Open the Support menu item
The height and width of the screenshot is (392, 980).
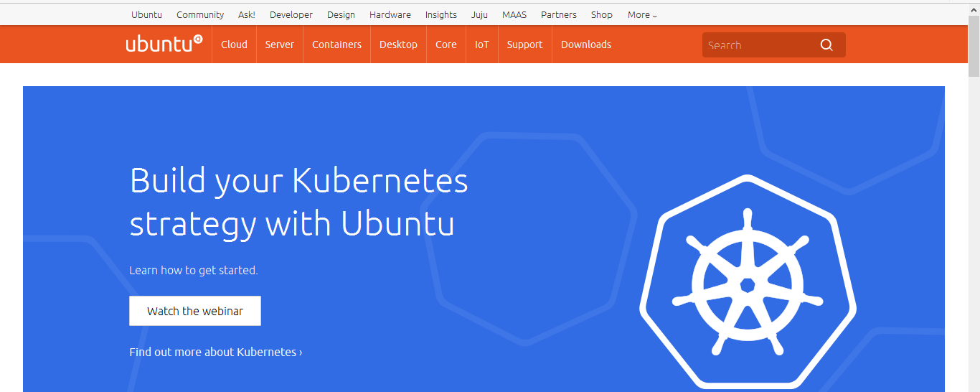click(x=524, y=45)
